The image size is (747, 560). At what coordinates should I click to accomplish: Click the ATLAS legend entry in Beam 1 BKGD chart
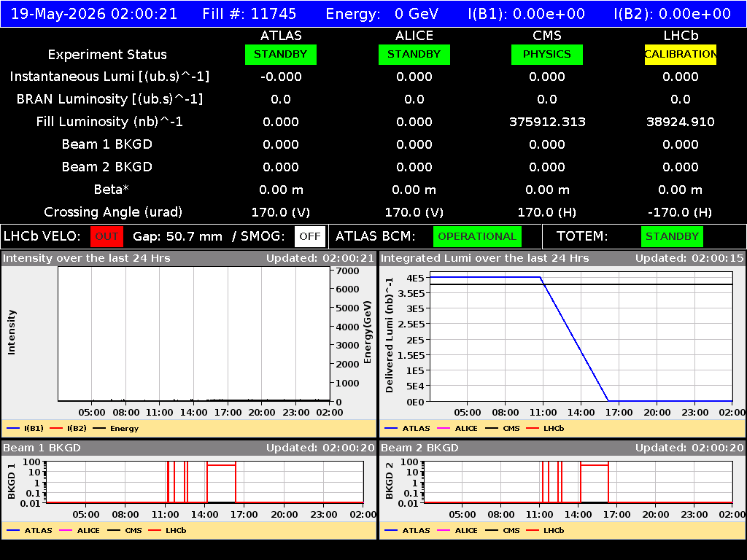pos(29,530)
